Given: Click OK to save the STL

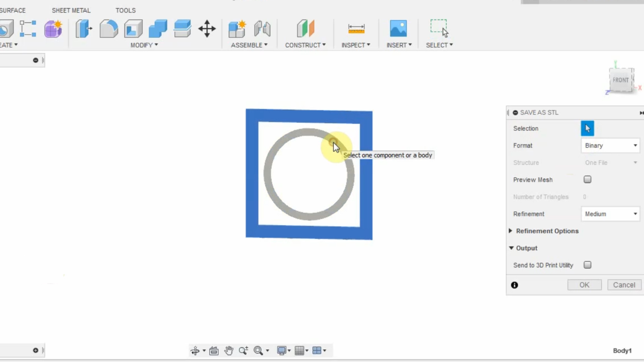Looking at the screenshot, I should point(584,285).
